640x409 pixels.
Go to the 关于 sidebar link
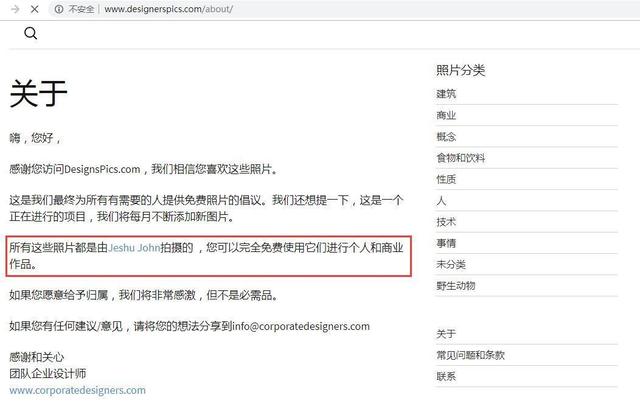click(446, 334)
